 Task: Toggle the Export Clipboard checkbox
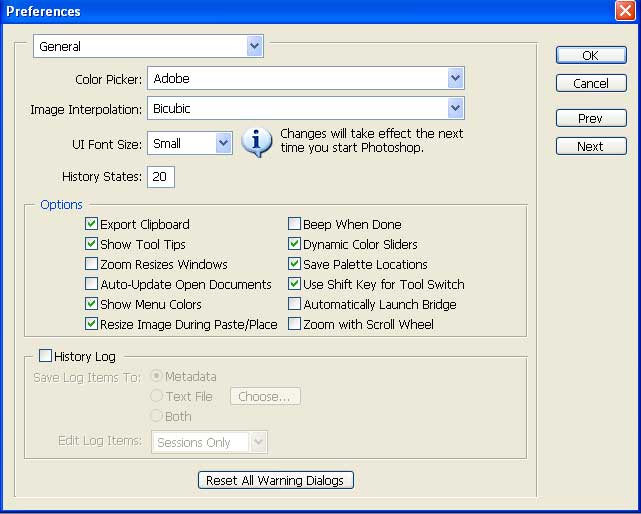[91, 224]
